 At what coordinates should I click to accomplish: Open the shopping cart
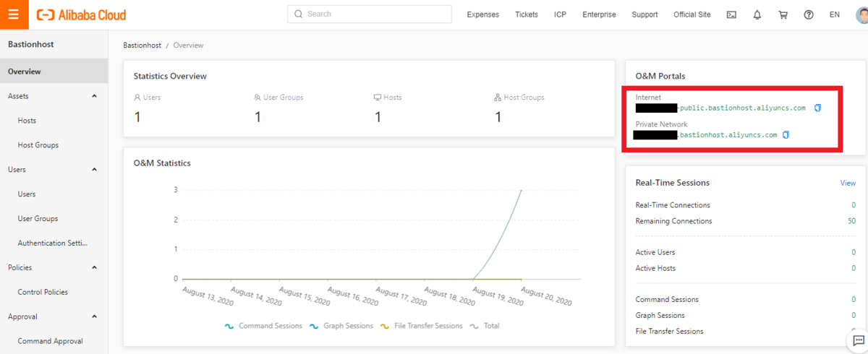783,14
